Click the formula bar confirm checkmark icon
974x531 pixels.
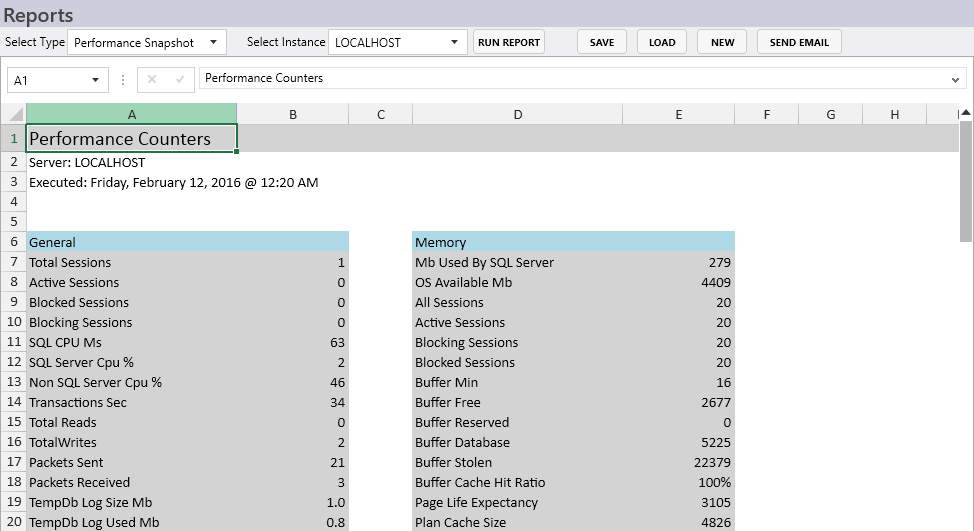click(x=180, y=79)
